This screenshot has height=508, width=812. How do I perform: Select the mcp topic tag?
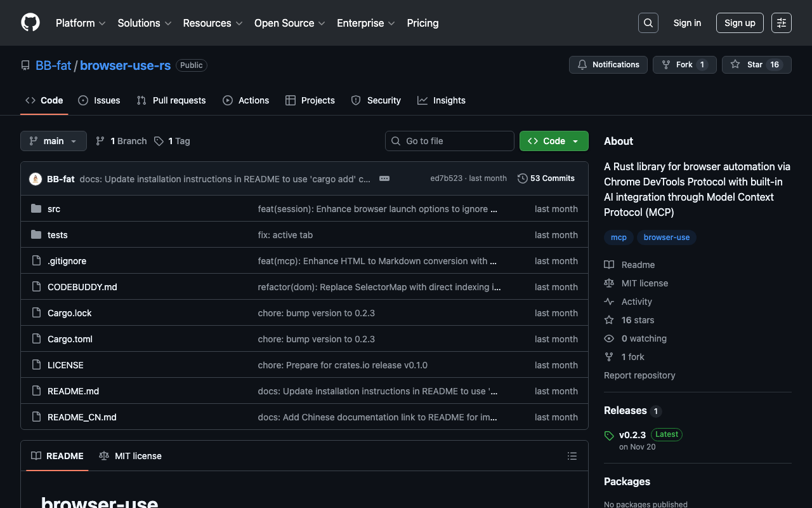click(619, 237)
